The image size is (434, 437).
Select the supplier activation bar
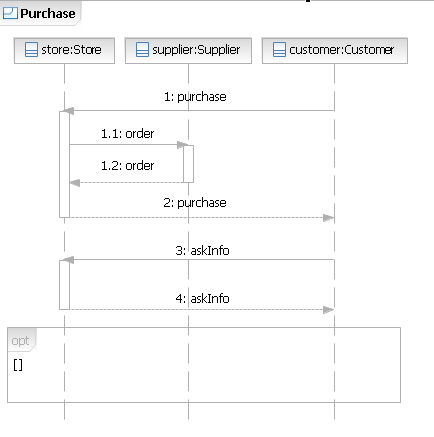click(188, 164)
